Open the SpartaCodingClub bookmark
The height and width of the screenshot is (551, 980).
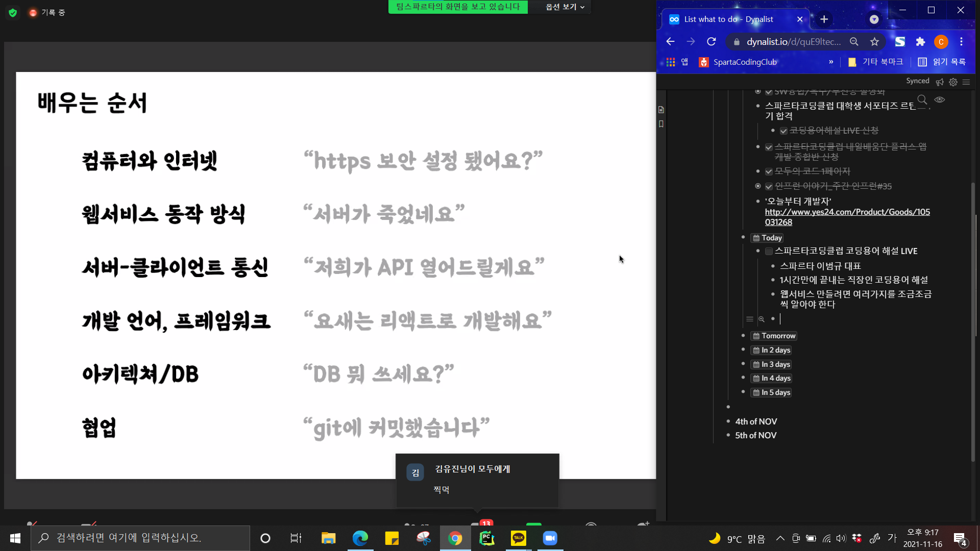(738, 62)
